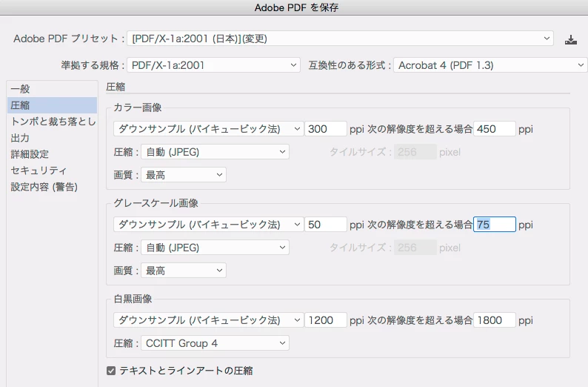Open 白黒画像 圧縮 CCITT Group 4 dropdown

click(215, 343)
